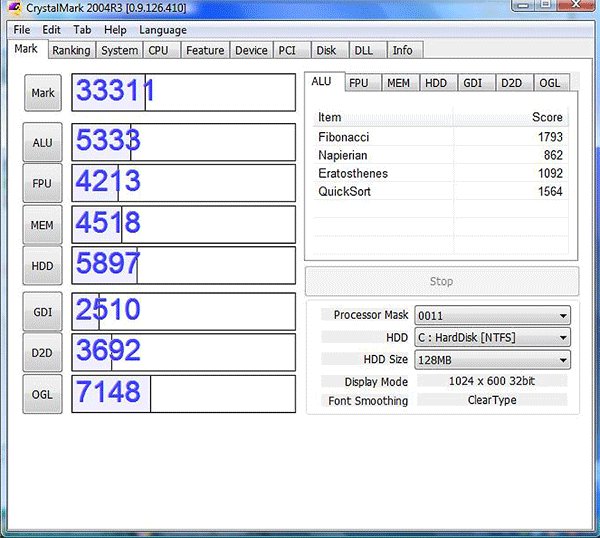600x538 pixels.
Task: Open the Language menu
Action: tap(163, 30)
